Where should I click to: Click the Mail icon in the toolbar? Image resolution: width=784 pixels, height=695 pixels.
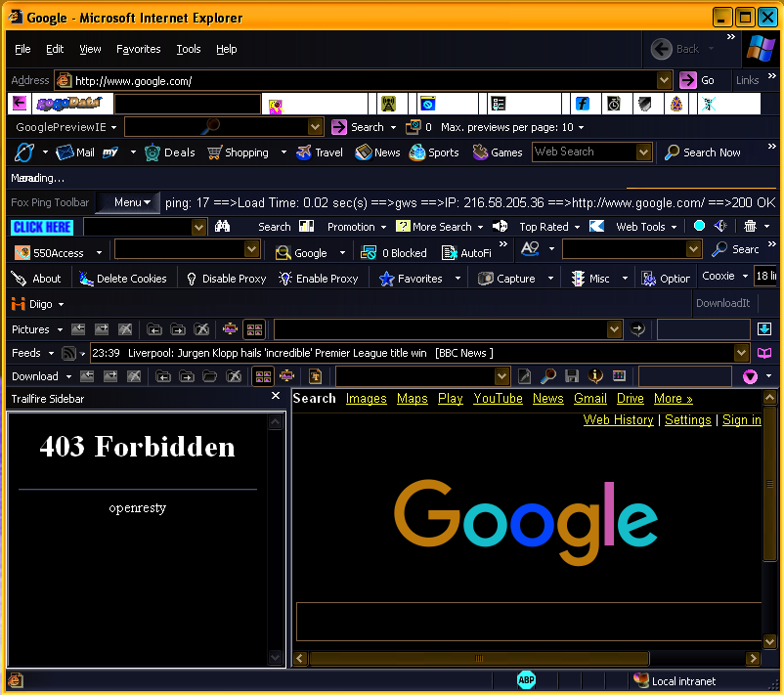[x=66, y=152]
